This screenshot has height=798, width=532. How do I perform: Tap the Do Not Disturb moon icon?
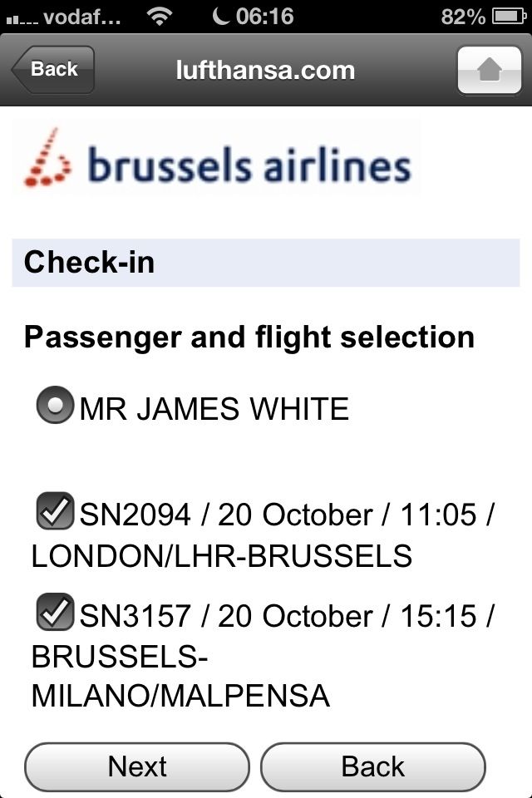tap(220, 16)
